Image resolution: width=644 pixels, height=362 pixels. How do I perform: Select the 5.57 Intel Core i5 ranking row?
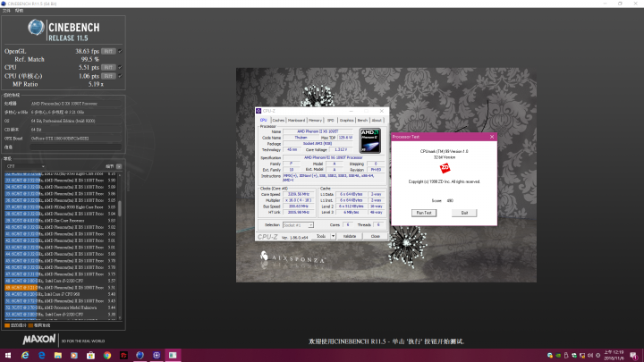point(61,281)
